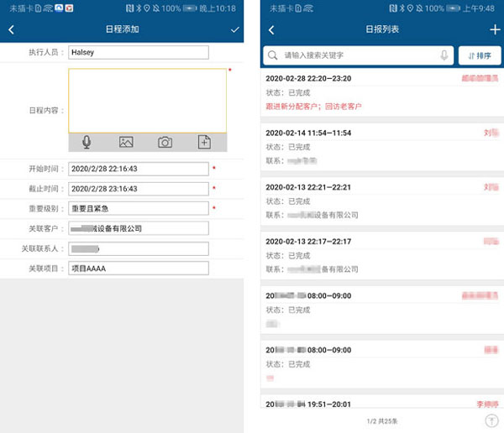
Task: Select the 执行人员 field showing Halsey
Action: pyautogui.click(x=138, y=52)
